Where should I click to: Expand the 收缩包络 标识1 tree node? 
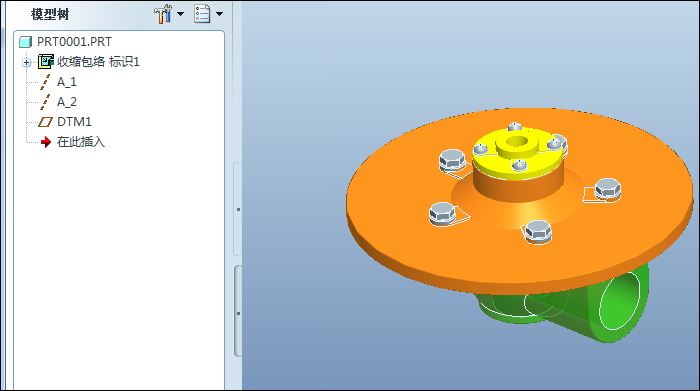[x=26, y=62]
